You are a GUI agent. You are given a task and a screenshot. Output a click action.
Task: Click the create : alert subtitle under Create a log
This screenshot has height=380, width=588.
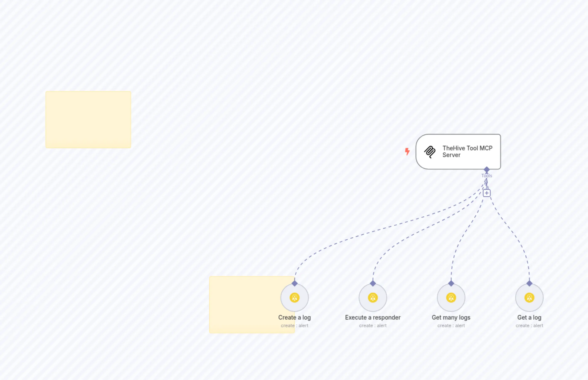294,325
